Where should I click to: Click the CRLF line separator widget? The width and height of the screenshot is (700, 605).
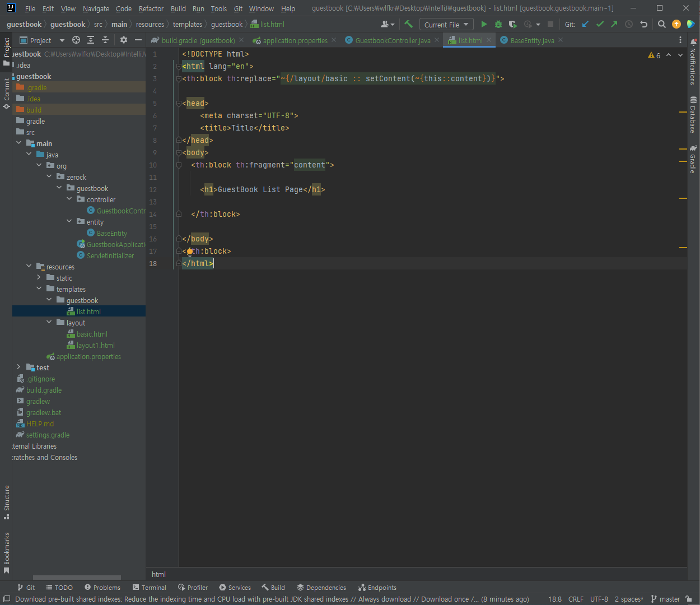pos(576,599)
